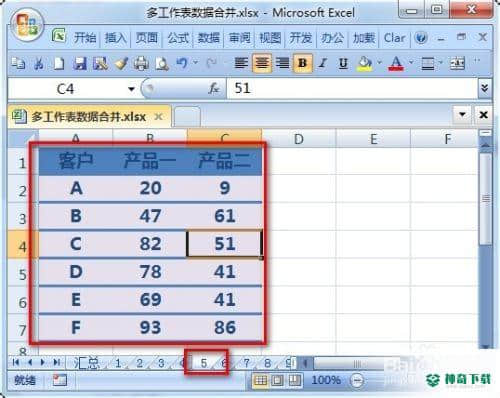
Task: Toggle Italic formatting button
Action: click(323, 63)
